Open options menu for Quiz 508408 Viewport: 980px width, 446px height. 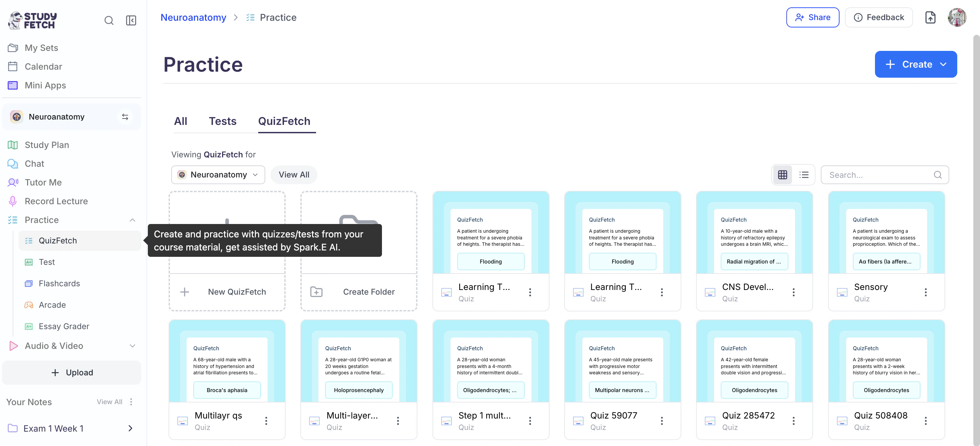click(x=925, y=421)
